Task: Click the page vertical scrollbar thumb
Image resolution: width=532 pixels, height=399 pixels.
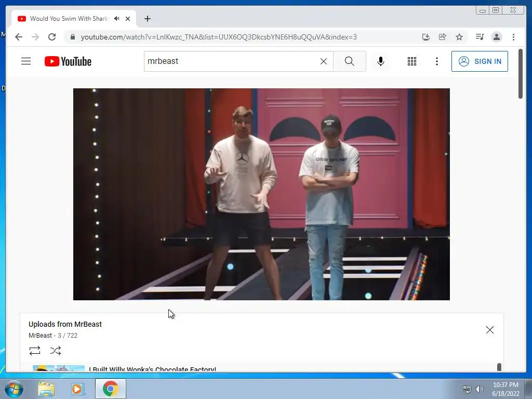Action: (x=521, y=74)
